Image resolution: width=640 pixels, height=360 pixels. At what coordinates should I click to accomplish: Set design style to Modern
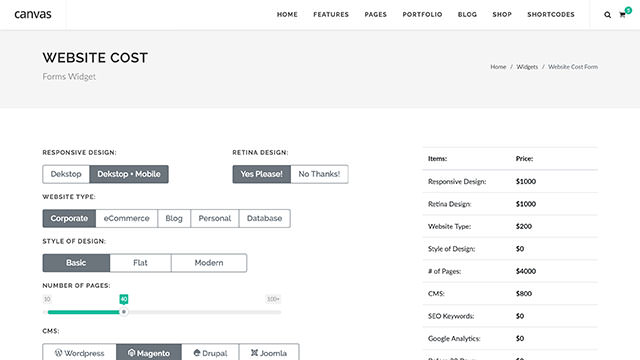[209, 263]
